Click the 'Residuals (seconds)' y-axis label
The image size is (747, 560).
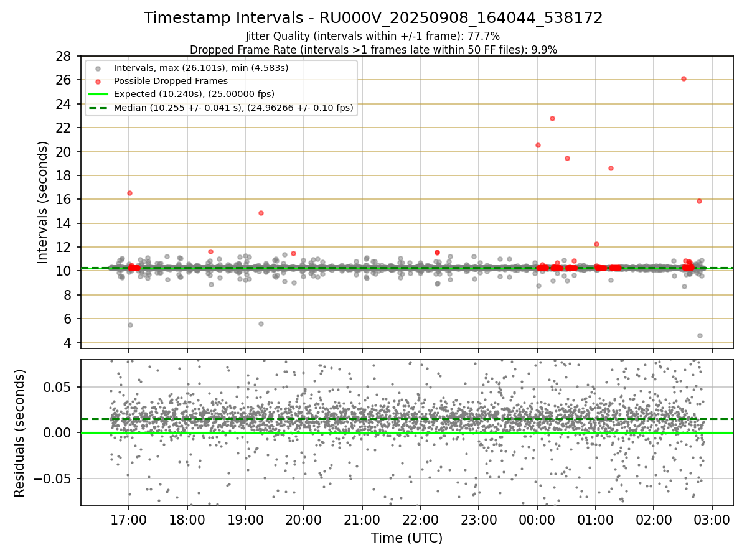point(20,433)
